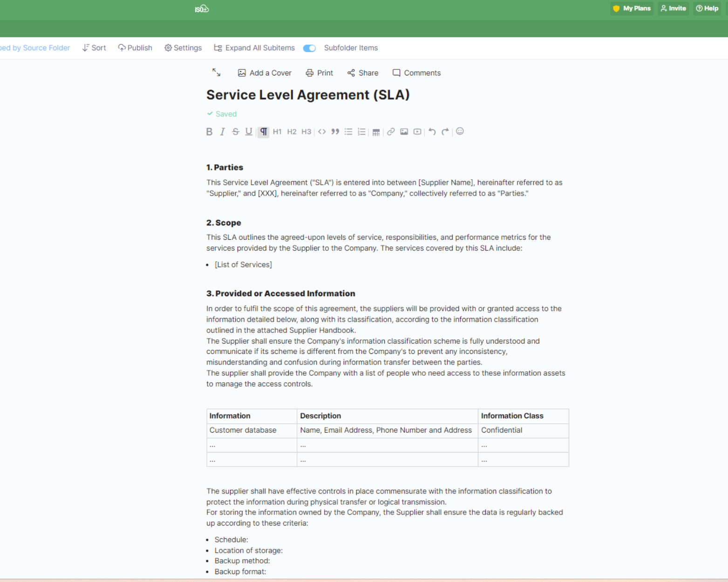Screen dimensions: 728x582
Task: Toggle underline formatting
Action: [249, 132]
